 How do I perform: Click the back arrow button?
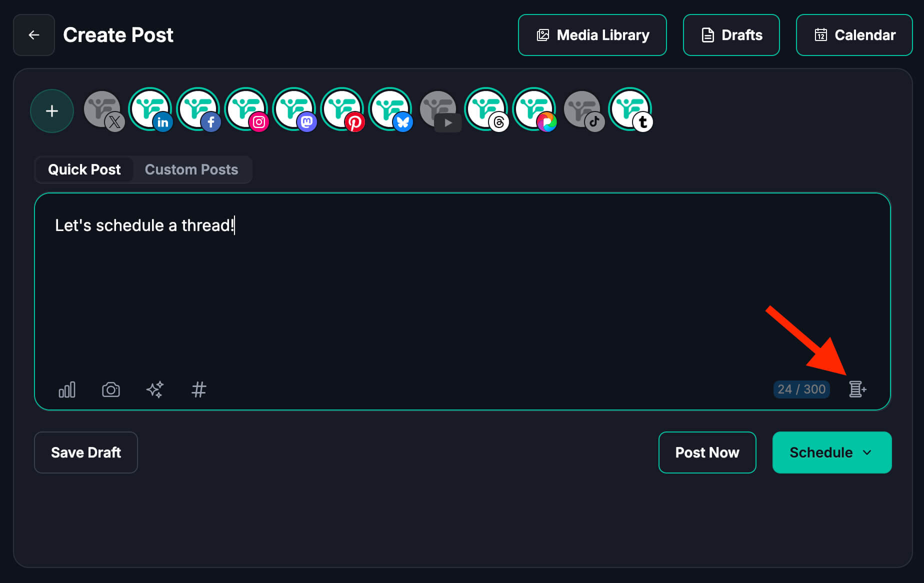point(34,35)
